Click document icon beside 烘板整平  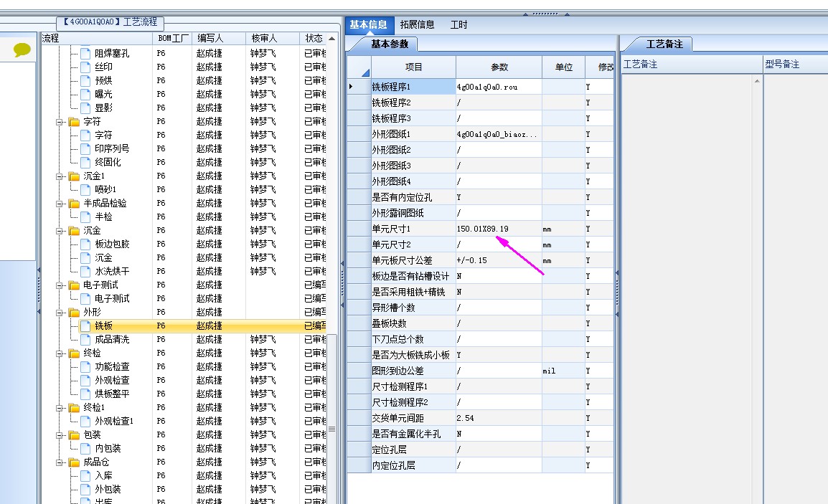pos(85,394)
